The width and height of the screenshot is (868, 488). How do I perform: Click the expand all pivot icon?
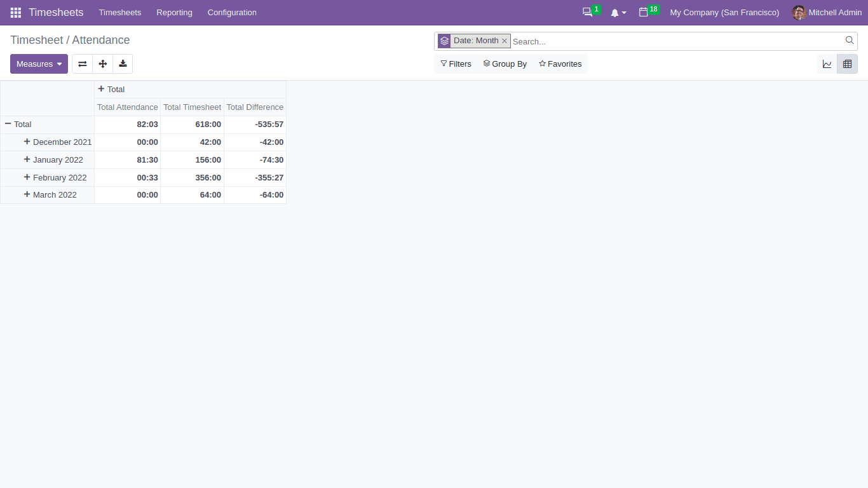pos(102,64)
